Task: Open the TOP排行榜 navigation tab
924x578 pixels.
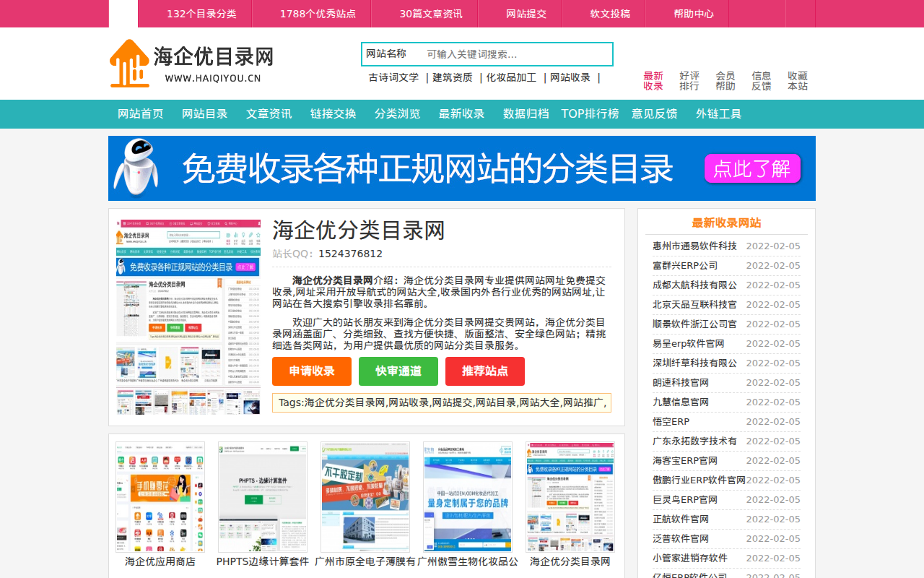Action: pyautogui.click(x=590, y=114)
